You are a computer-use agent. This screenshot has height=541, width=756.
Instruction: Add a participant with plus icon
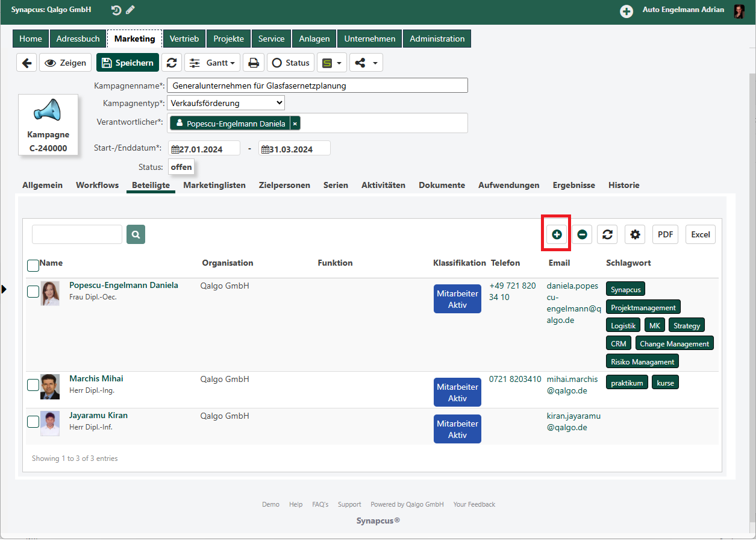click(557, 234)
